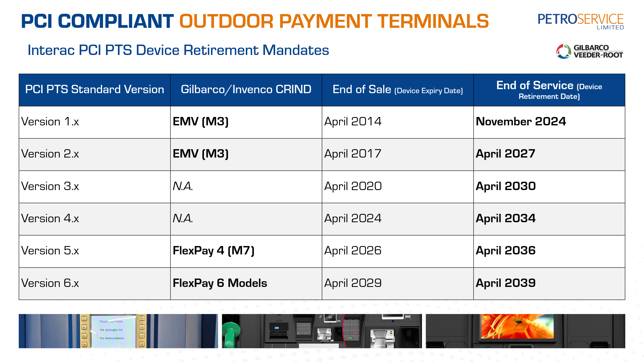Click the FlexPay 4 (M7) cell
644x362 pixels.
pyautogui.click(x=213, y=251)
